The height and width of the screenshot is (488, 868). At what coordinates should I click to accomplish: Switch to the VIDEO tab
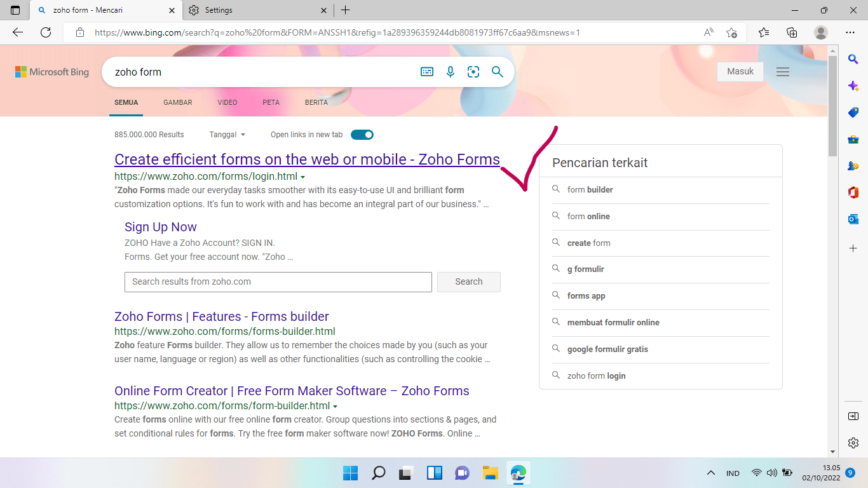227,102
